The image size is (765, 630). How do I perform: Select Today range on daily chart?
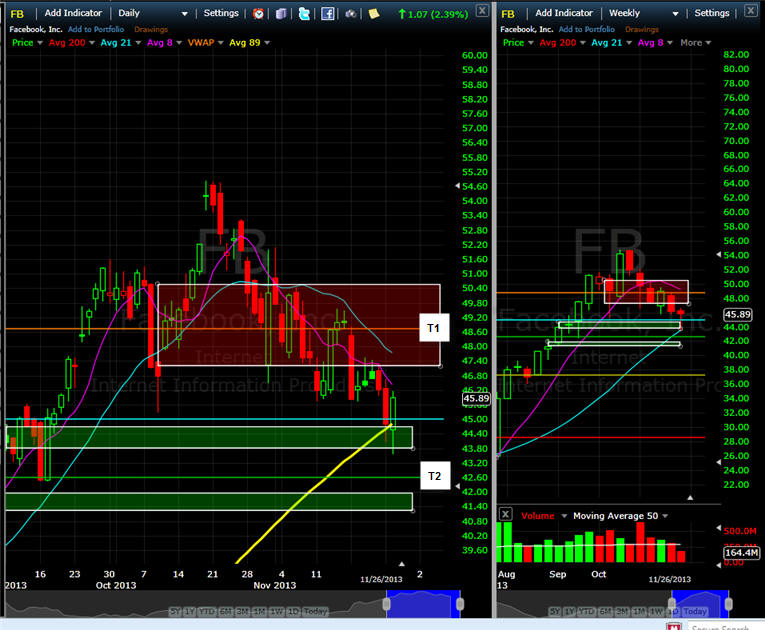coord(315,611)
